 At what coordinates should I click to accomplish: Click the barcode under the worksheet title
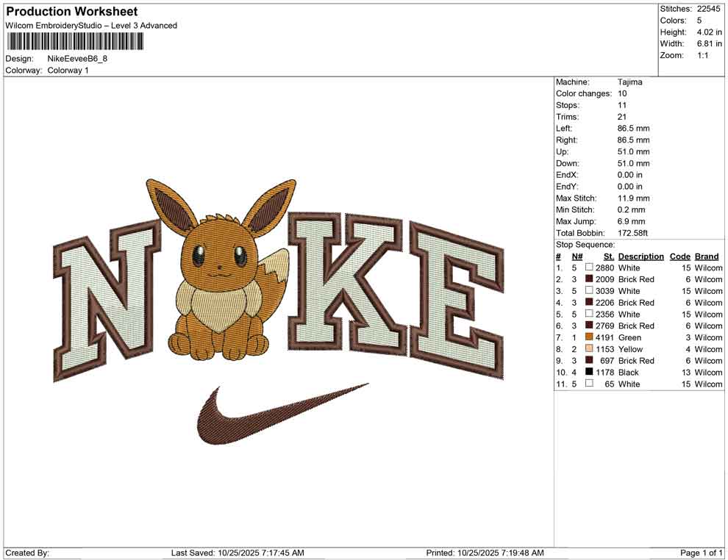75,42
